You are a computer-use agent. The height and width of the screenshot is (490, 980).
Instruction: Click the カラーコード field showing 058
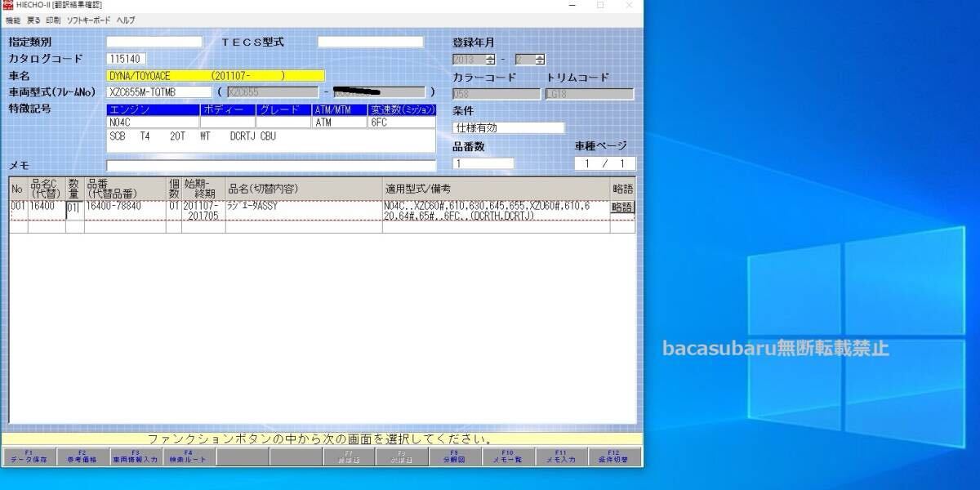click(x=497, y=94)
